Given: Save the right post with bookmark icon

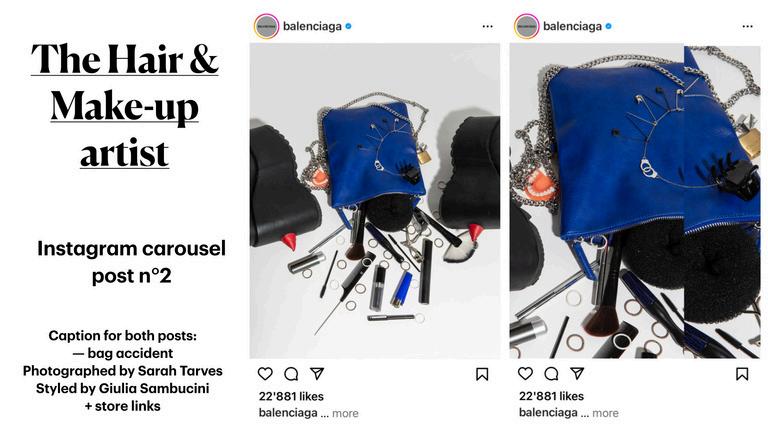Looking at the screenshot, I should [x=742, y=374].
